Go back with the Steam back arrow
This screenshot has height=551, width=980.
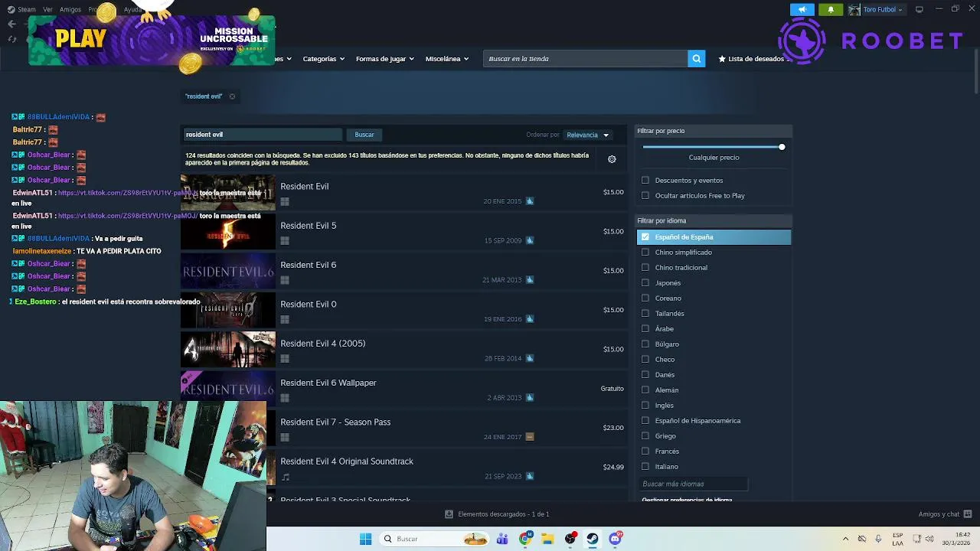pyautogui.click(x=11, y=24)
